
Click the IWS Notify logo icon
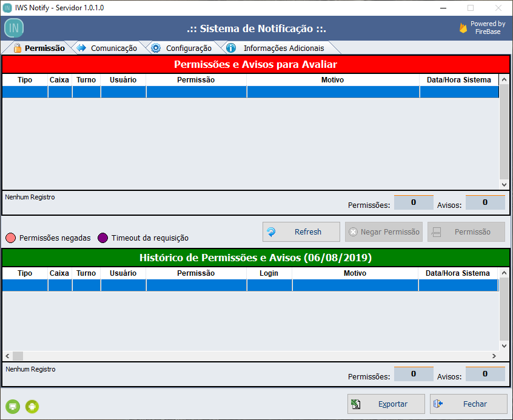pyautogui.click(x=14, y=28)
